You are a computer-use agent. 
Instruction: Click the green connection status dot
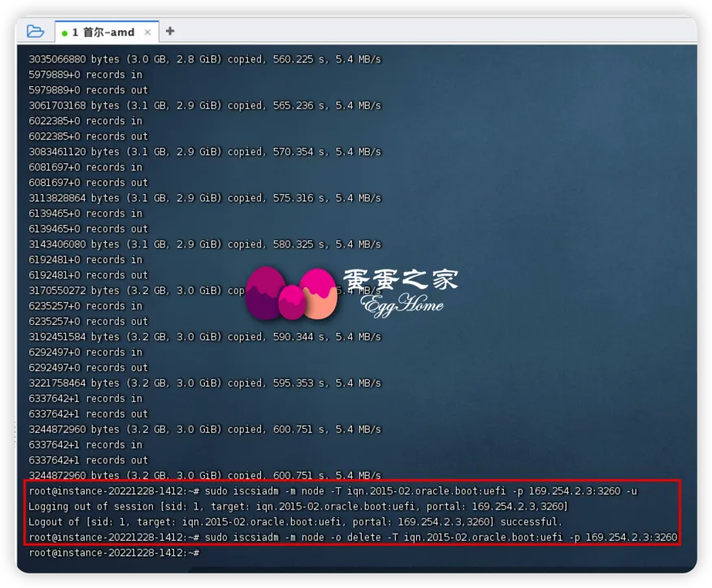click(x=65, y=33)
